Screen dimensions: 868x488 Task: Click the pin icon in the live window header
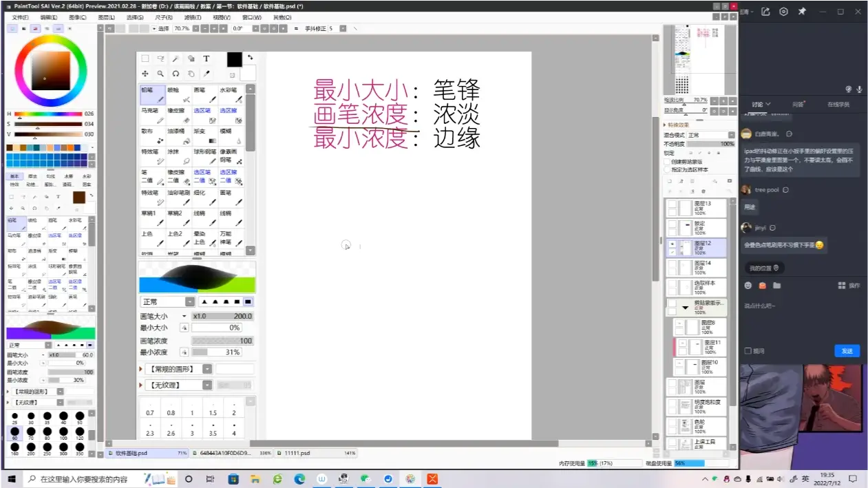click(802, 12)
